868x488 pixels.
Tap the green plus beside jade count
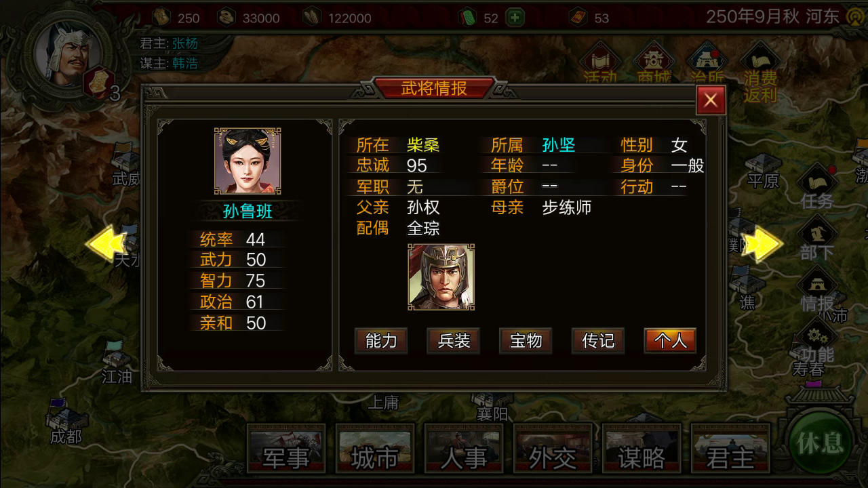515,18
